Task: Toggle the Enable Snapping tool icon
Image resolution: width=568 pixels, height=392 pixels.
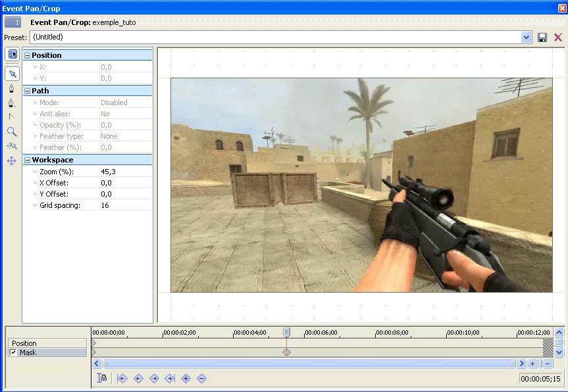Action: (12, 146)
